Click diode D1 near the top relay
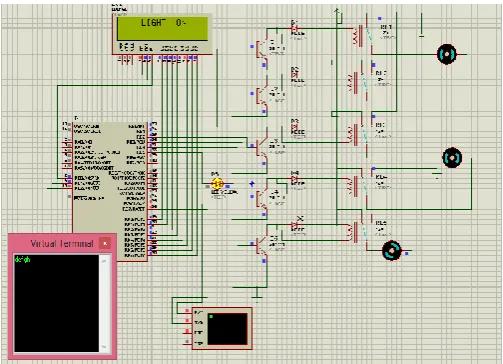The height and width of the screenshot is (364, 503). click(295, 29)
